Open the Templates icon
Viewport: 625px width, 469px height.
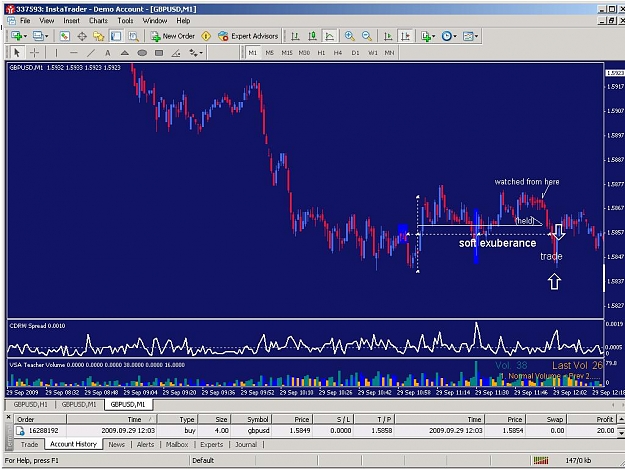[x=468, y=36]
